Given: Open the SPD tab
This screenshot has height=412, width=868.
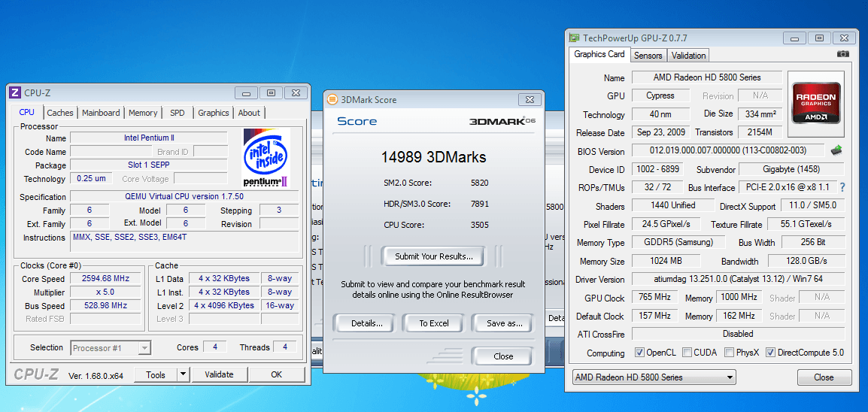Looking at the screenshot, I should [x=178, y=113].
